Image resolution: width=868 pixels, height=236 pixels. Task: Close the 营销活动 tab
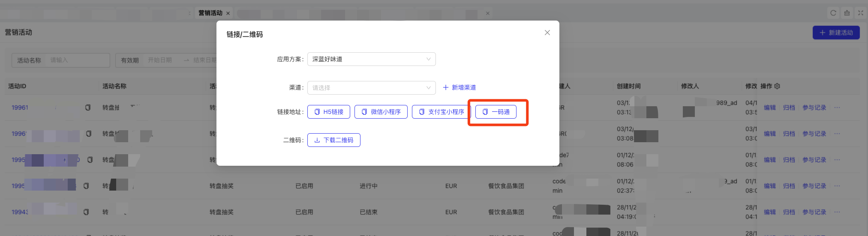pos(228,13)
